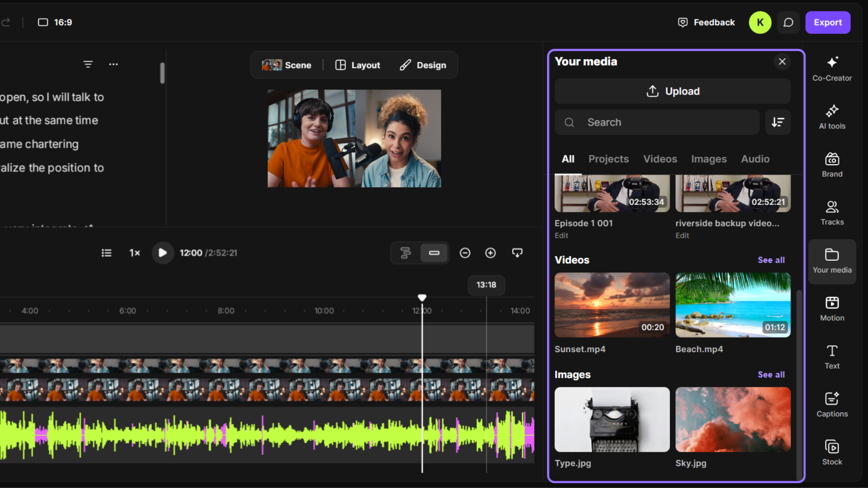Click transcript text 'alize the position to'
Screen dimensions: 868x488
pyautogui.click(x=52, y=168)
